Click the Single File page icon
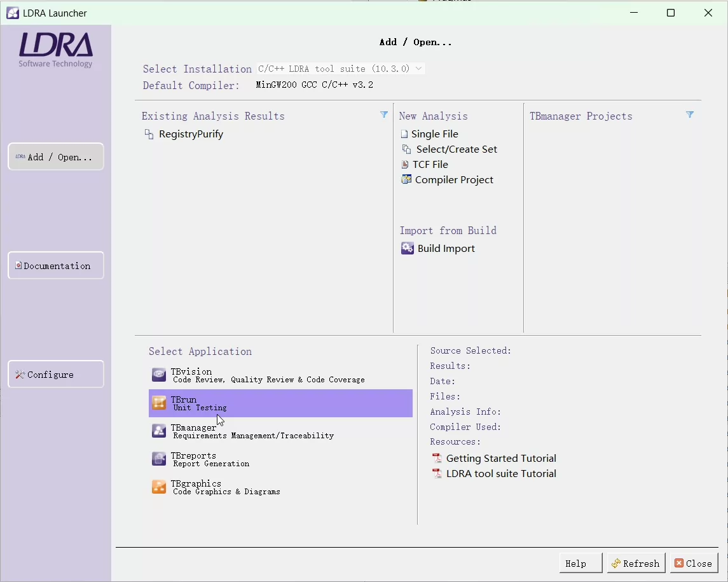728x582 pixels. pos(404,134)
